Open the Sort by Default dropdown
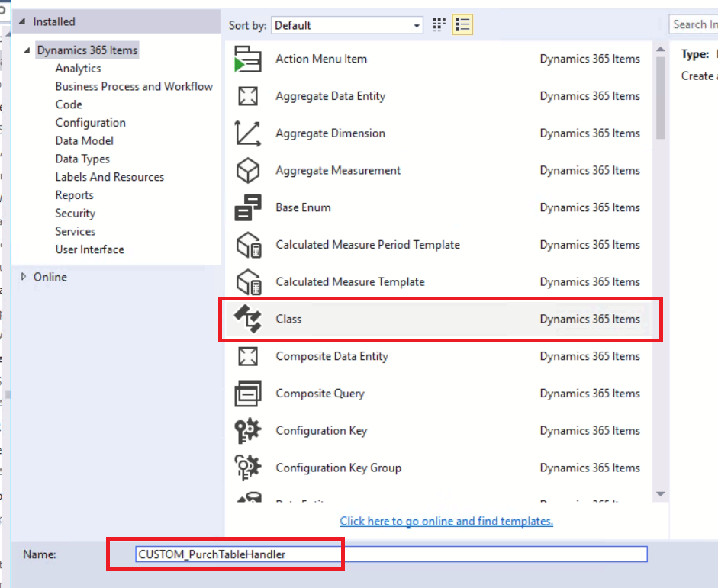 pyautogui.click(x=346, y=25)
